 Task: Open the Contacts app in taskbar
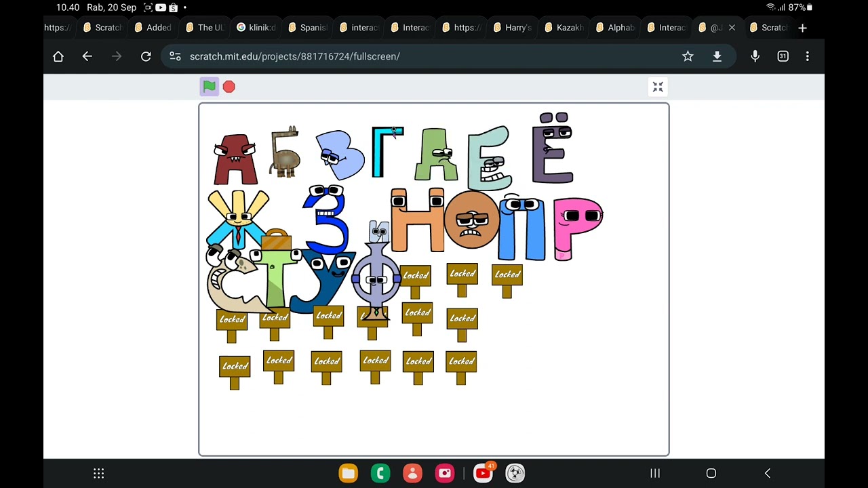coord(412,473)
